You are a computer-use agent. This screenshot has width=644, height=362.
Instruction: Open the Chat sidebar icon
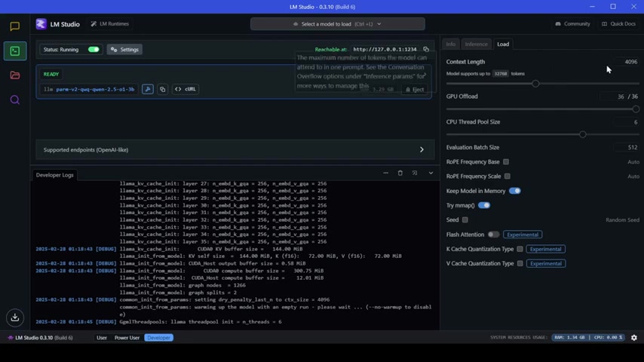[x=15, y=26]
